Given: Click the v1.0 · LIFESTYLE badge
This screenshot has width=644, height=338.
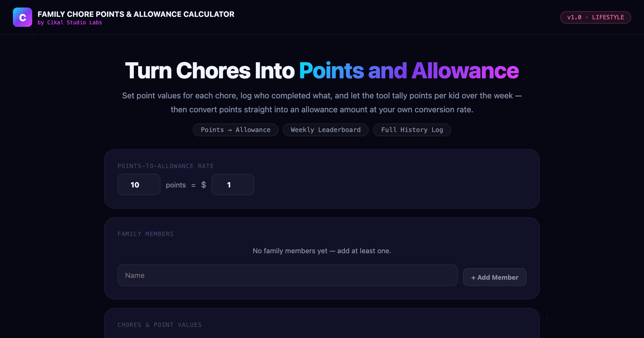Looking at the screenshot, I should (595, 17).
